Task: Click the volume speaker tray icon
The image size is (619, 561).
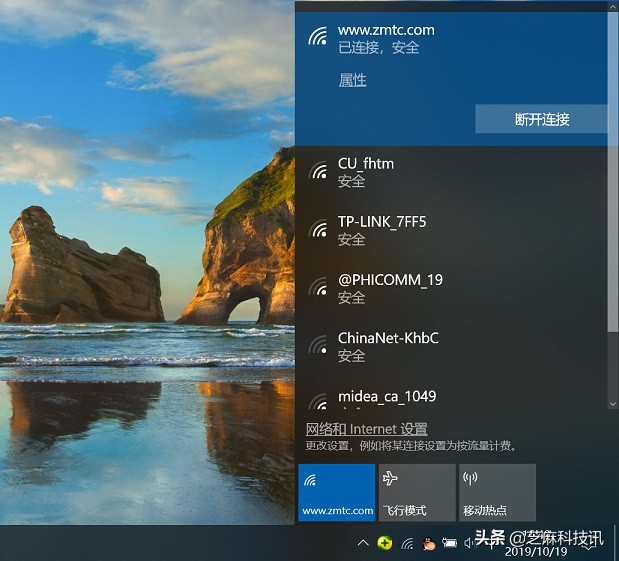Action: (469, 544)
